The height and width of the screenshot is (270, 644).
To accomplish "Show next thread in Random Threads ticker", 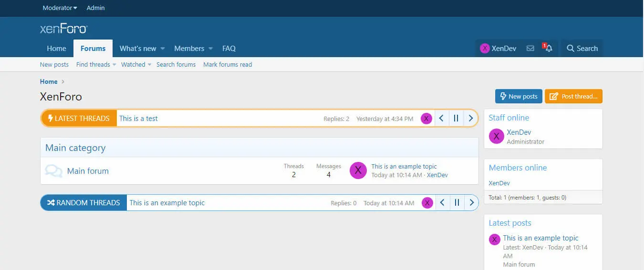I will click(471, 203).
